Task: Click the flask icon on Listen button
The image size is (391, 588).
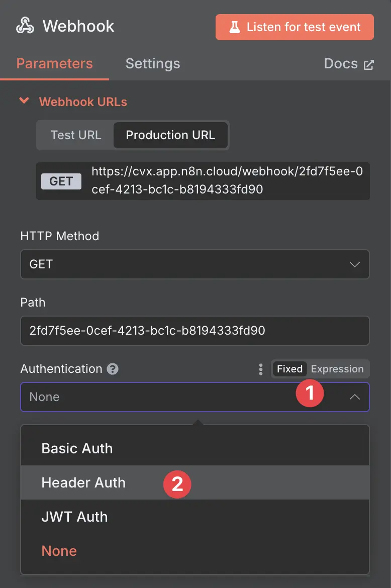Action: point(235,27)
